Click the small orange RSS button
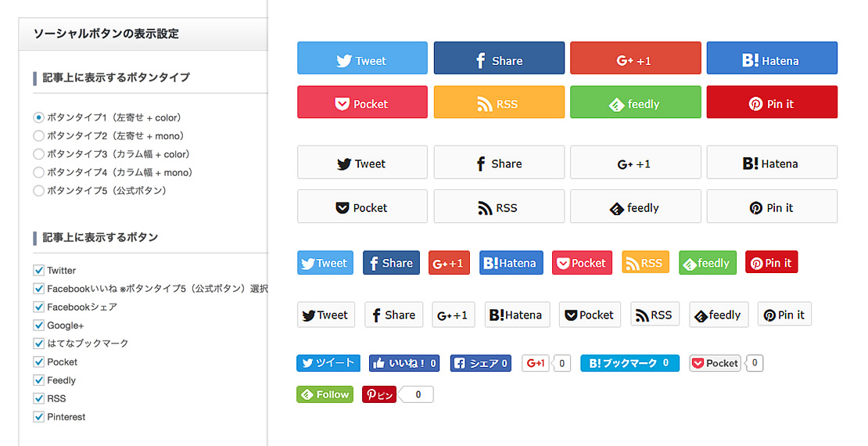The height and width of the screenshot is (446, 868). tap(645, 263)
